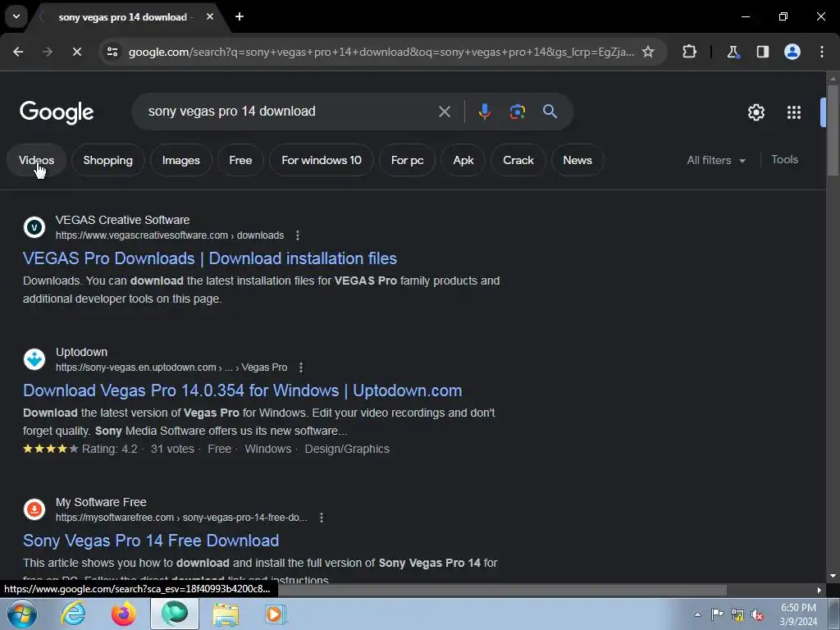Image resolution: width=840 pixels, height=630 pixels.
Task: Click mysoftwarefree.com URL breadcrumb
Action: (181, 518)
